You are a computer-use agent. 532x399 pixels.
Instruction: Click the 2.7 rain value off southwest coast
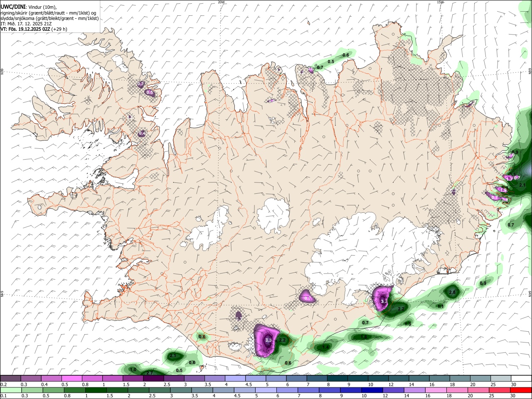pos(150,373)
